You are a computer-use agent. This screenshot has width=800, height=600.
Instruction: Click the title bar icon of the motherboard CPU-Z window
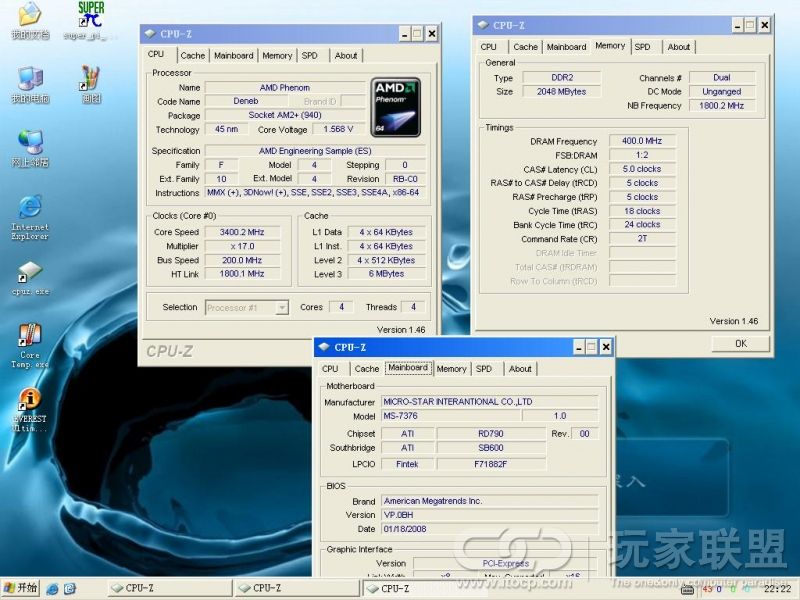[324, 347]
